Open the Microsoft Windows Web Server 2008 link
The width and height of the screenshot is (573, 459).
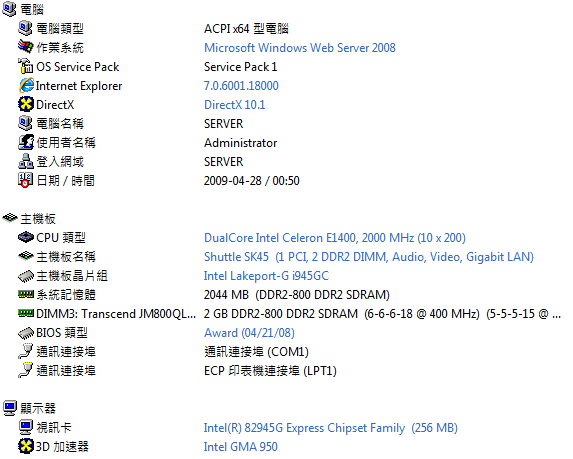[300, 48]
